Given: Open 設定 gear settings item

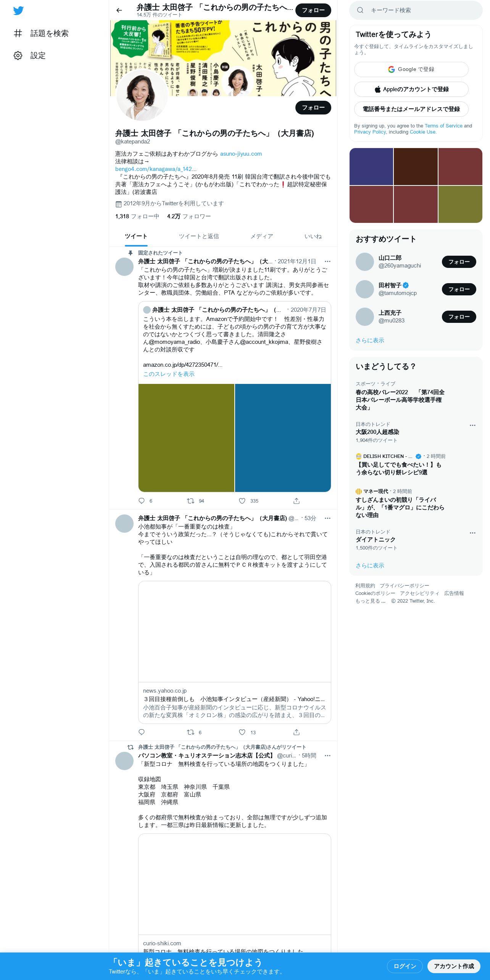Looking at the screenshot, I should pyautogui.click(x=30, y=56).
